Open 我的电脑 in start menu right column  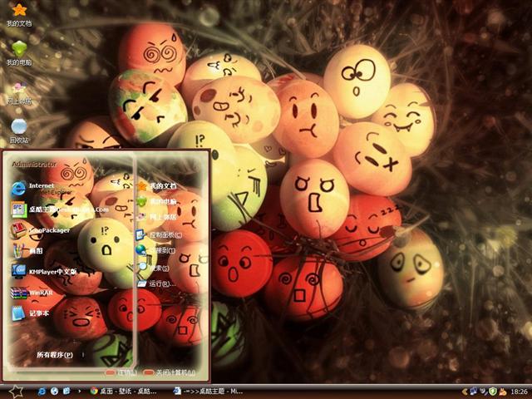(x=157, y=201)
